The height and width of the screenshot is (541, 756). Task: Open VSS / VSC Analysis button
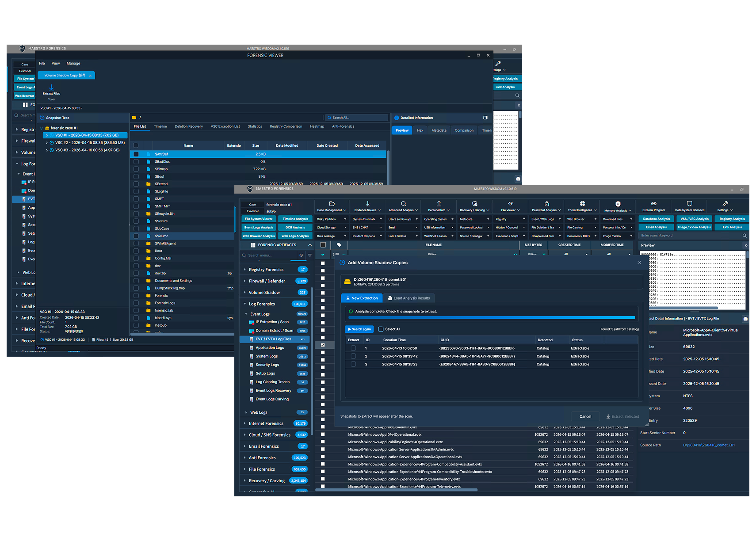[x=695, y=219]
